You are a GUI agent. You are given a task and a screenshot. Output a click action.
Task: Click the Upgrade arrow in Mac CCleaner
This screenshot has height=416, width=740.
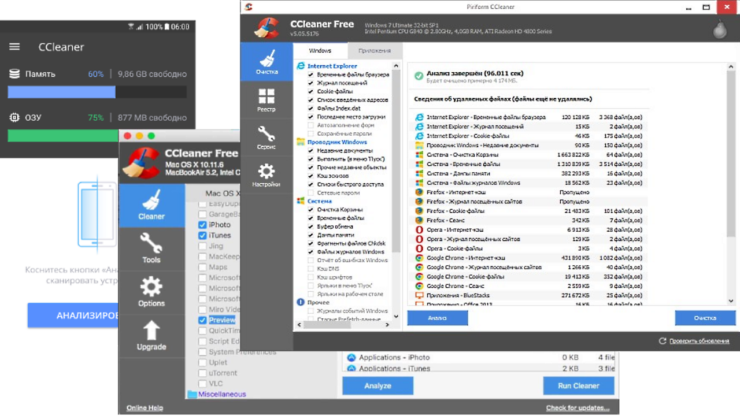pos(151,336)
